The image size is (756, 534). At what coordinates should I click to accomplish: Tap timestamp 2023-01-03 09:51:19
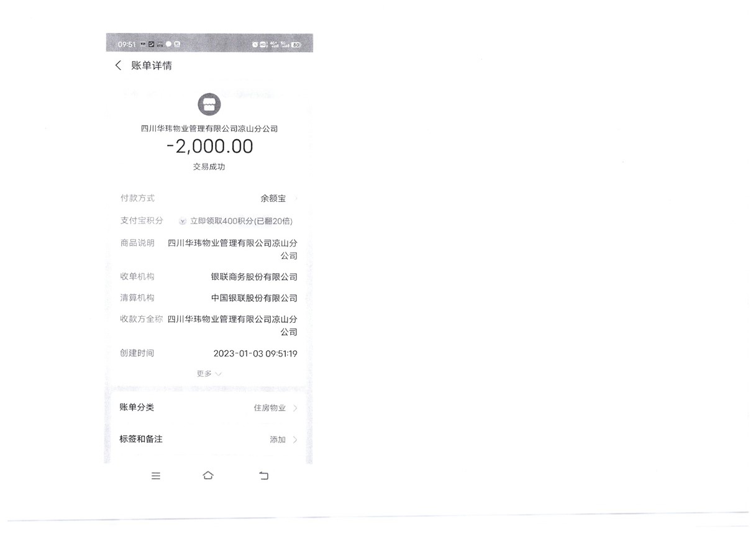(x=255, y=353)
